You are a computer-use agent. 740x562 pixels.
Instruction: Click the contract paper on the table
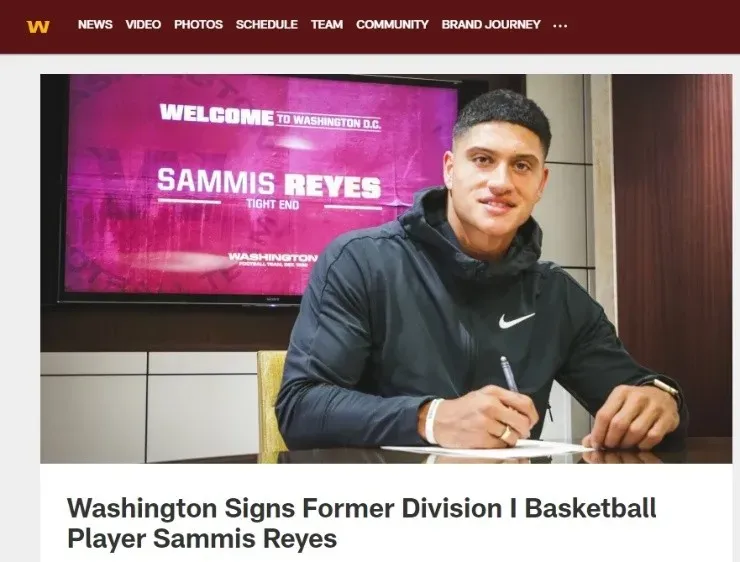coord(486,448)
